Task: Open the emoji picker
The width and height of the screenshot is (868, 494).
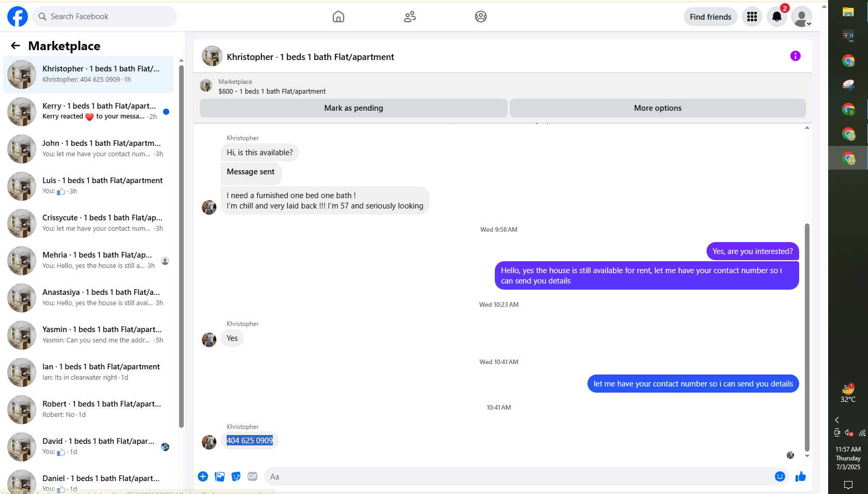Action: [780, 476]
